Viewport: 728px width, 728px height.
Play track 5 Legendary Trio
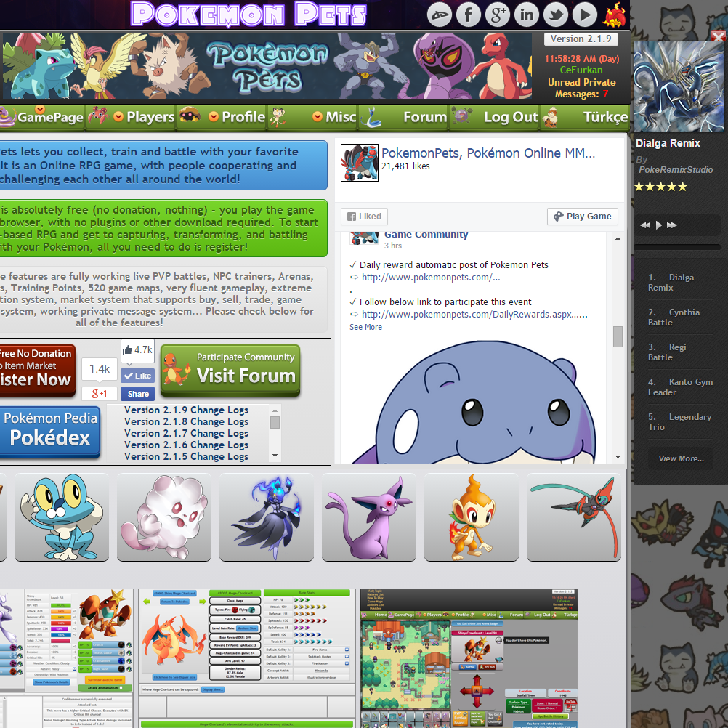[x=680, y=421]
